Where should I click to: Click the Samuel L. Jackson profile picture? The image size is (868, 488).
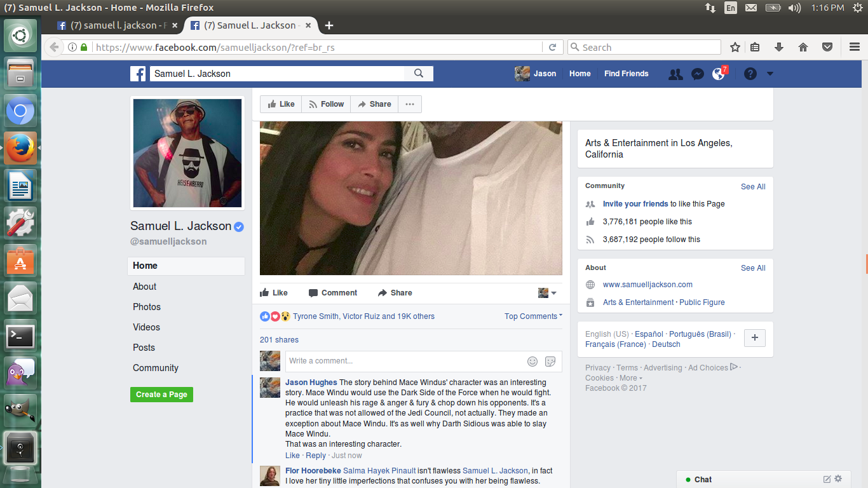click(x=187, y=153)
